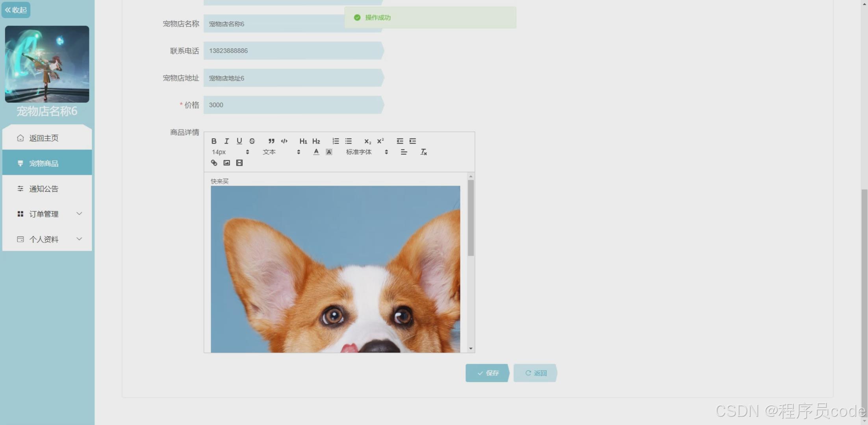
Task: Apply ordered numbered list
Action: 336,141
